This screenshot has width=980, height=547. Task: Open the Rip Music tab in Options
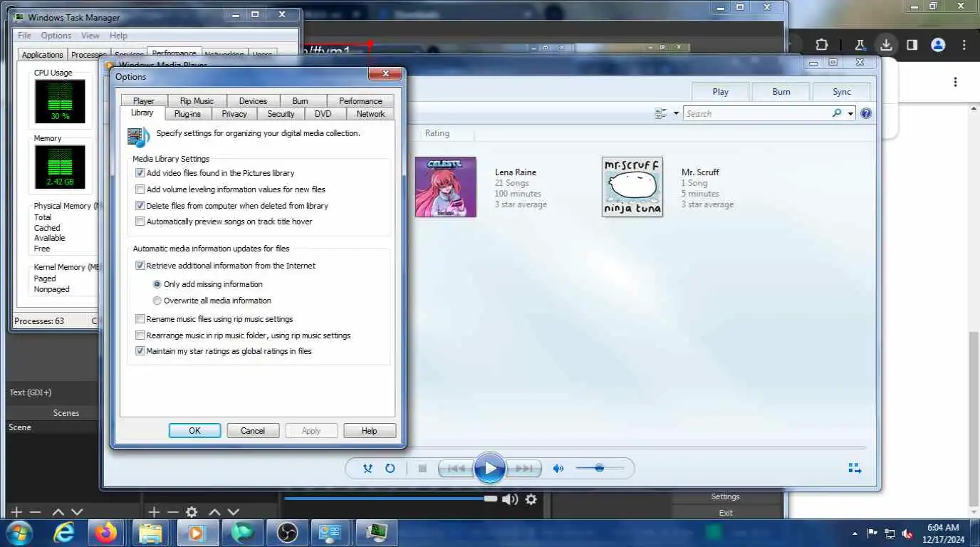click(x=197, y=101)
